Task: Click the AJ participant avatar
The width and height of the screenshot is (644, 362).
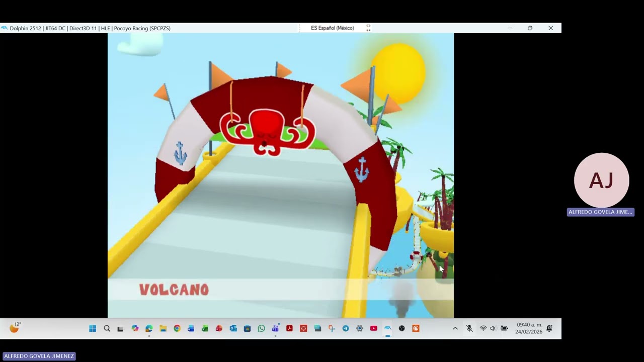Action: tap(601, 180)
